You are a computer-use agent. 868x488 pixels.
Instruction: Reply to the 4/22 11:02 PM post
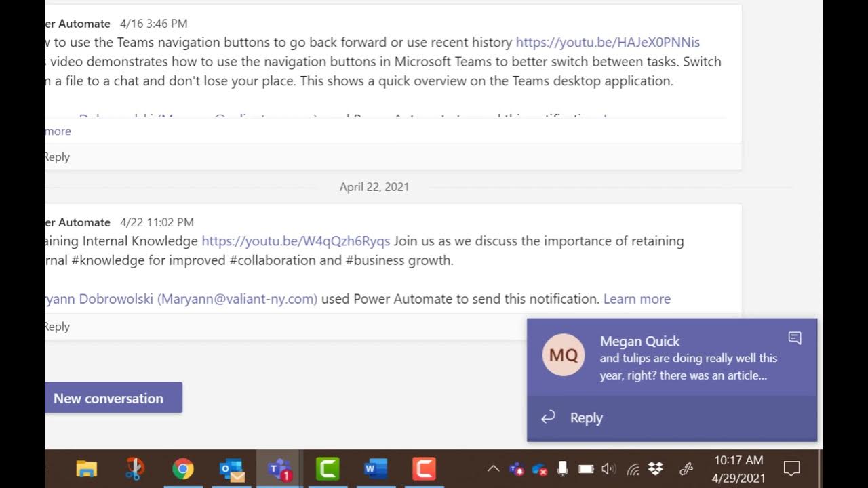56,326
